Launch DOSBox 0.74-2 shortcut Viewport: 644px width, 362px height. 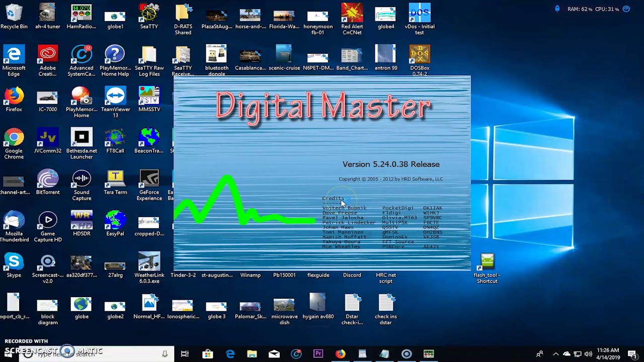point(419,61)
